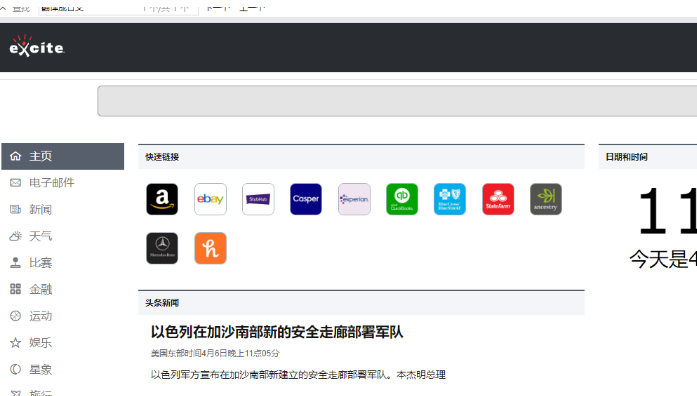The image size is (697, 396).
Task: Open the Experian quick link
Action: click(x=354, y=199)
